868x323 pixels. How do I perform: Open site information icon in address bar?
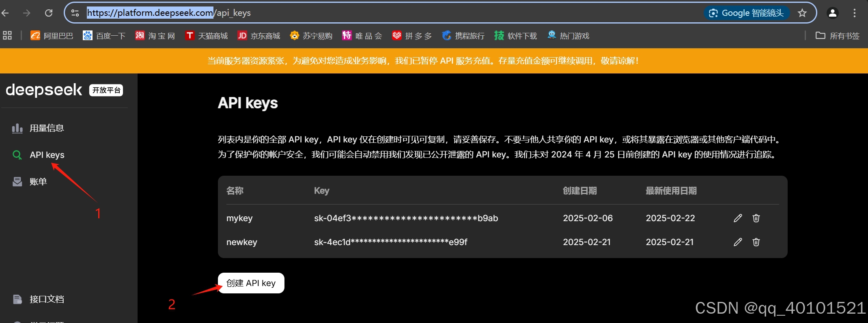pos(75,13)
